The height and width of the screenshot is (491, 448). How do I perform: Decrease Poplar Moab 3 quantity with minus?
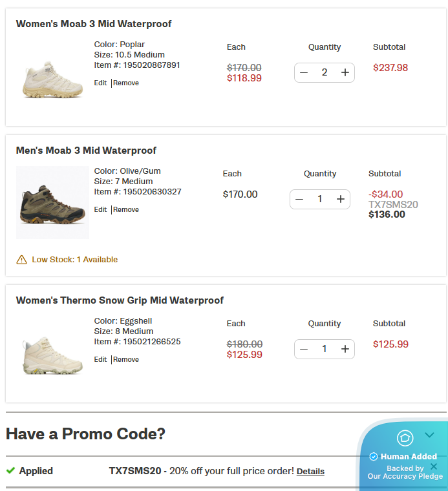point(304,72)
